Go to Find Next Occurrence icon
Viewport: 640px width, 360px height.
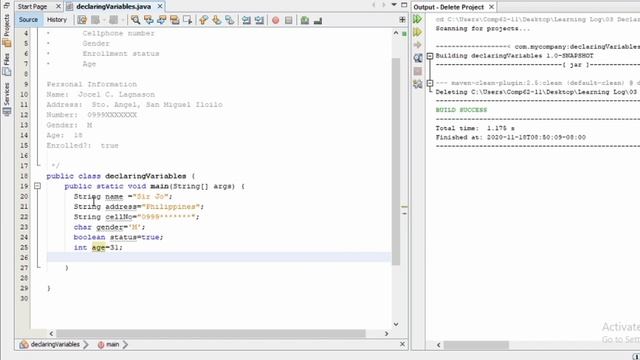(x=162, y=20)
